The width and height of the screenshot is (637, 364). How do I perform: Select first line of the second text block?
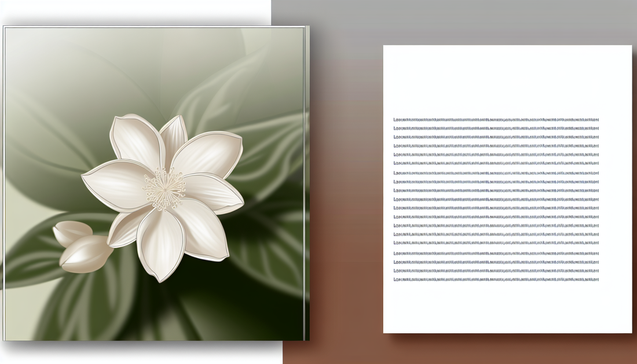coord(496,173)
